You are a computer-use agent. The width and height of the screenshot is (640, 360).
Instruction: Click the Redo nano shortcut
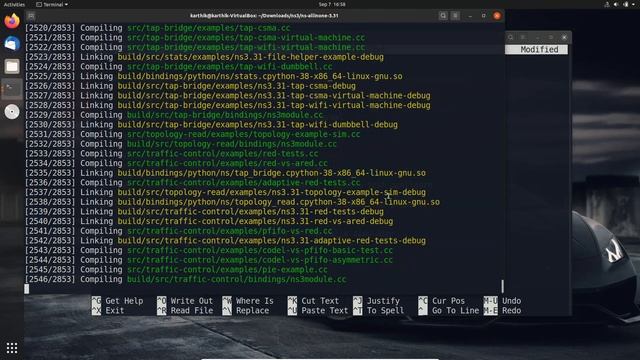502,311
